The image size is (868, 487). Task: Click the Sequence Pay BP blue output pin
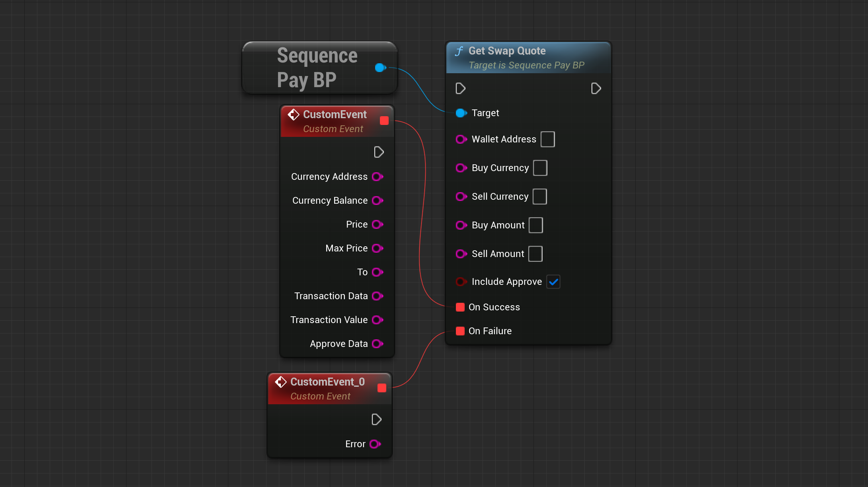point(380,68)
